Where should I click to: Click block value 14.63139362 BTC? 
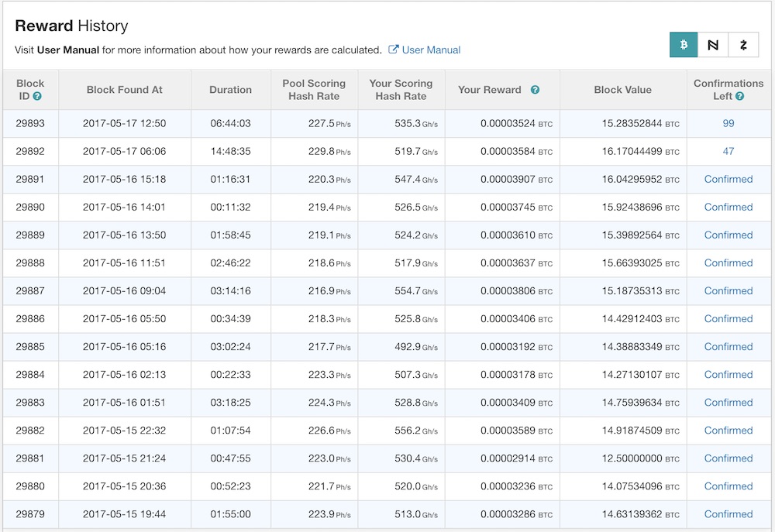tap(641, 514)
